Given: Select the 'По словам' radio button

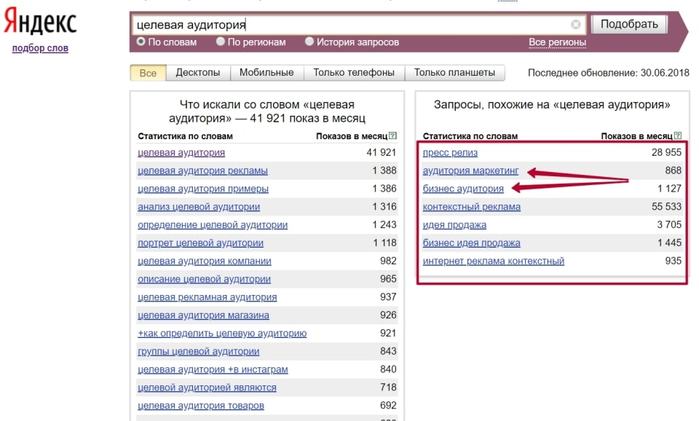Looking at the screenshot, I should click(141, 41).
